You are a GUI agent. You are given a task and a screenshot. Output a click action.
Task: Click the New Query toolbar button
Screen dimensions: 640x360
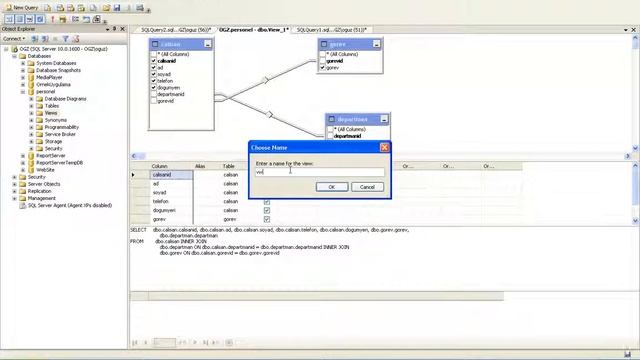click(22, 7)
